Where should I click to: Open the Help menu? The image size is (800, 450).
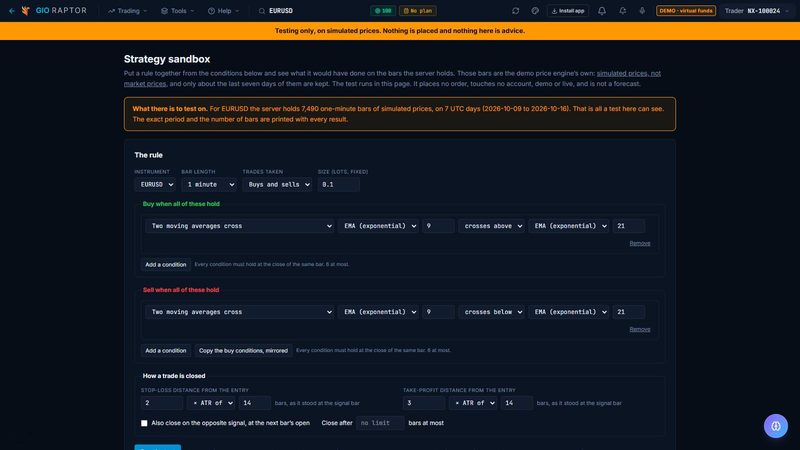tap(223, 11)
